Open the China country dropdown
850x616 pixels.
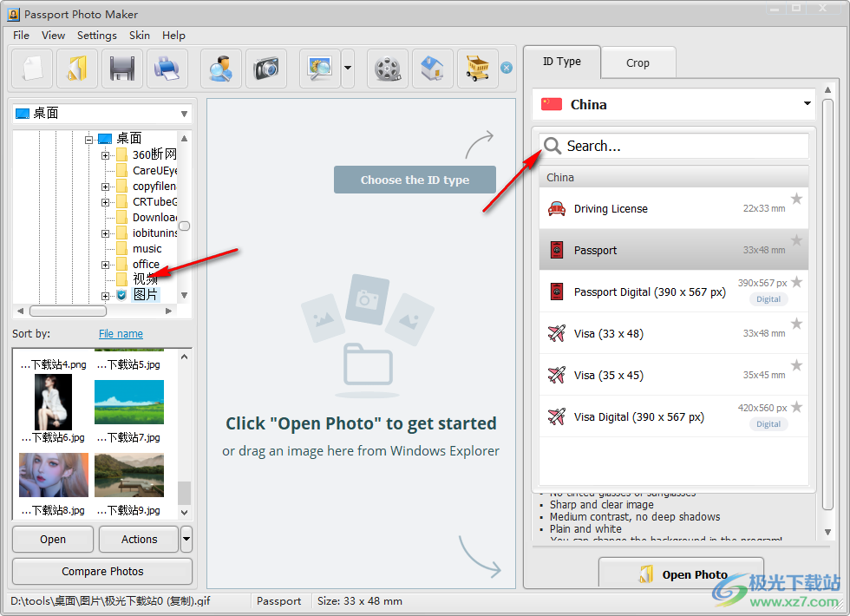[673, 104]
